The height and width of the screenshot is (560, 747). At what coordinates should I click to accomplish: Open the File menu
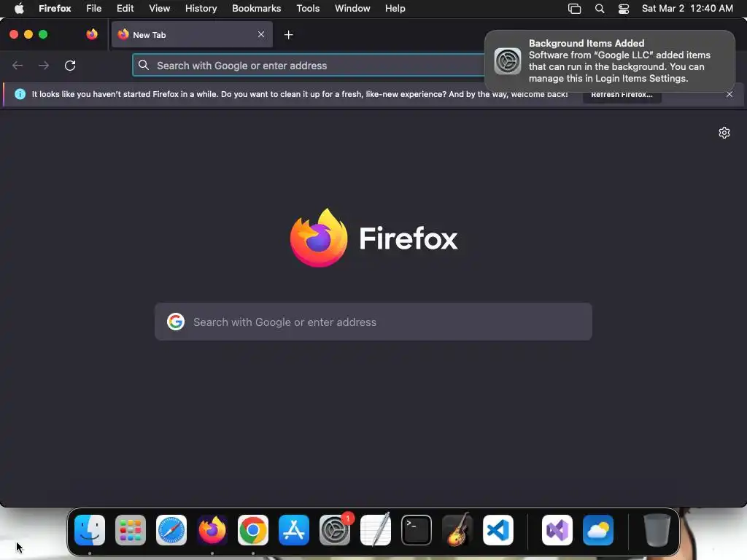94,9
